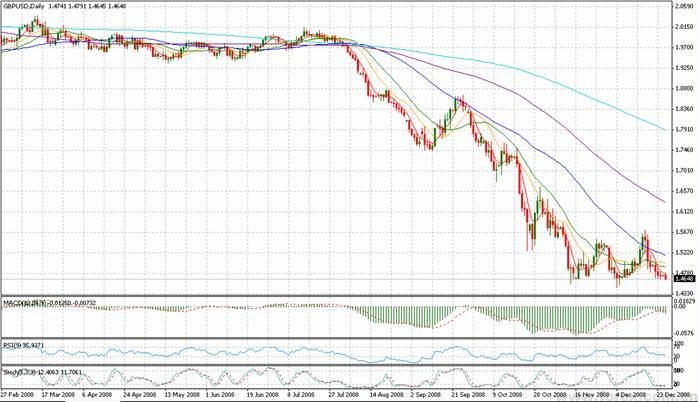This screenshot has width=698, height=402.
Task: Click the 1.8800 price axis label
Action: [686, 89]
